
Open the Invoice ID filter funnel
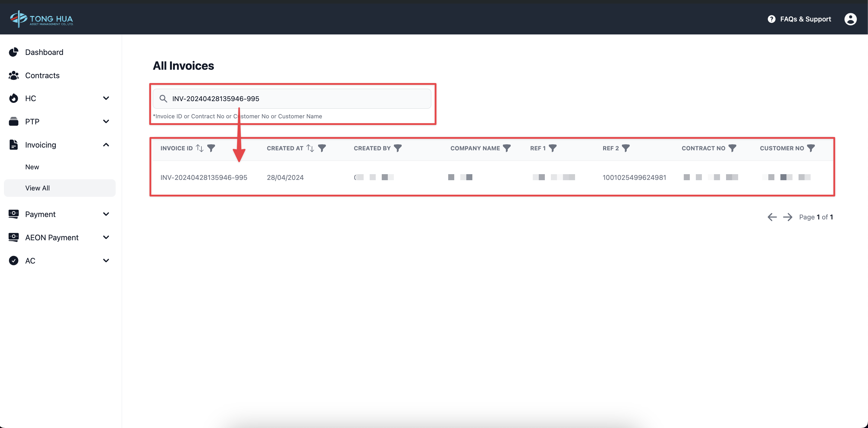point(211,148)
